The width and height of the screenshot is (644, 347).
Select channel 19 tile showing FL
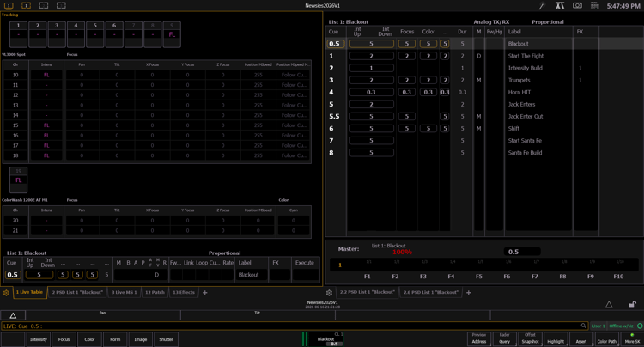tap(19, 180)
